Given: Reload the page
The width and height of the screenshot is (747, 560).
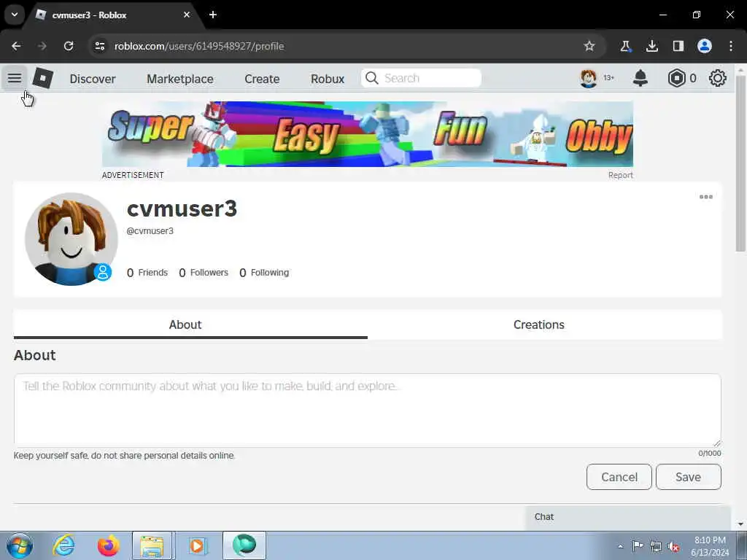Looking at the screenshot, I should pyautogui.click(x=69, y=46).
